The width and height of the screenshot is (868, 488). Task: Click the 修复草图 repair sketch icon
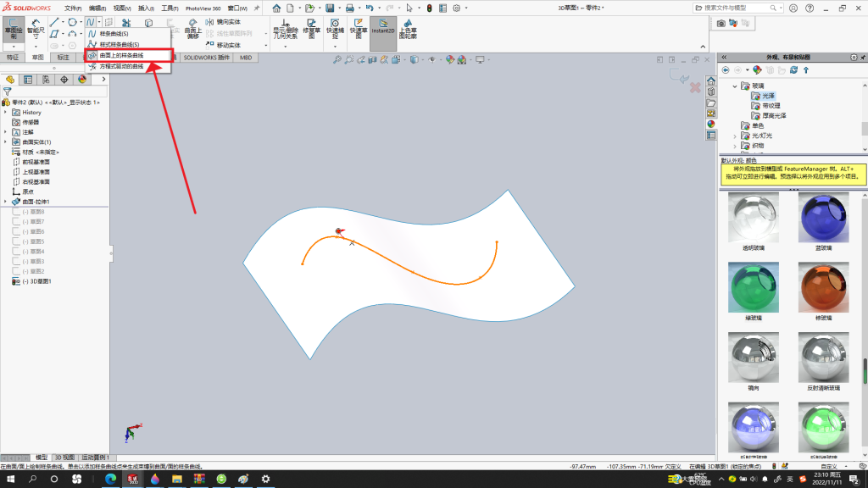(x=312, y=29)
